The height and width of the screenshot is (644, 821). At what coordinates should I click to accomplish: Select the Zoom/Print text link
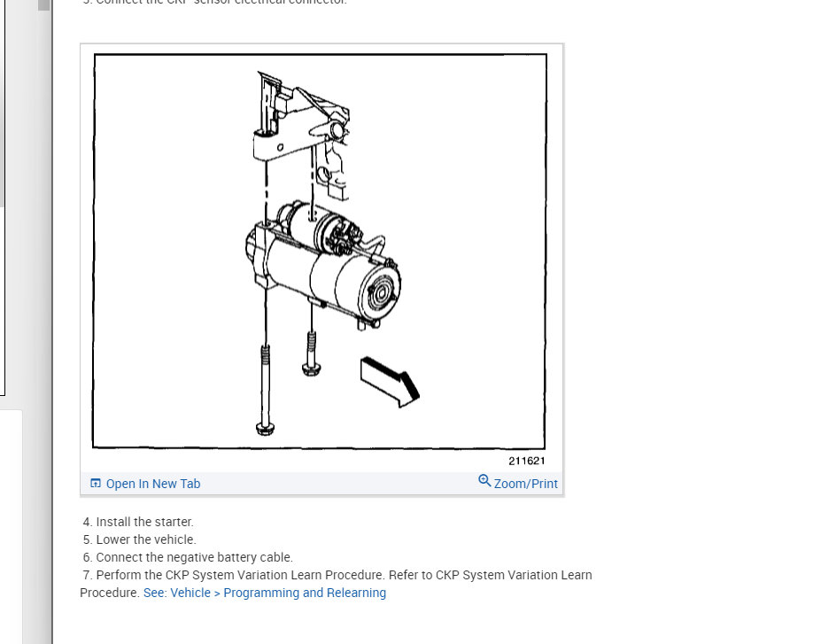point(526,484)
